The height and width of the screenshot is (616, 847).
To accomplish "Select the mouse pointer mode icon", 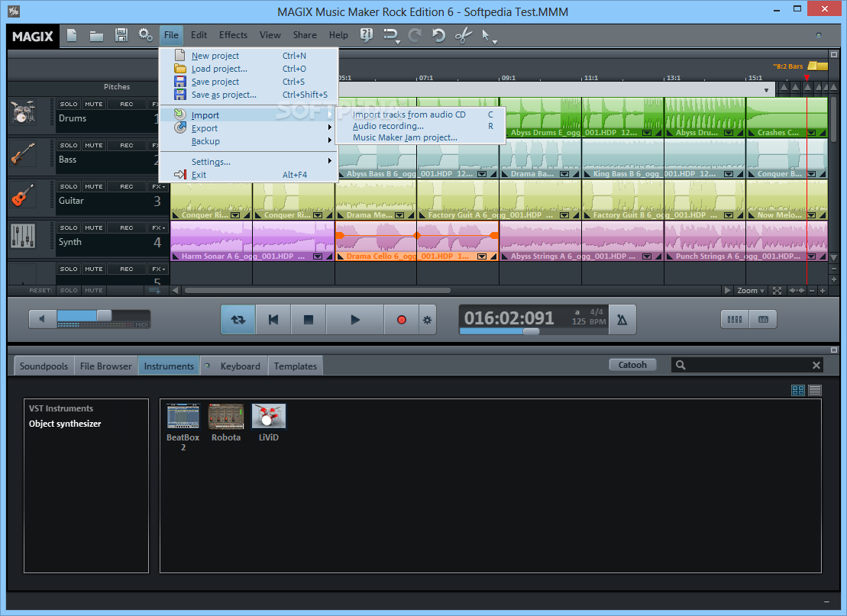I will pos(488,36).
